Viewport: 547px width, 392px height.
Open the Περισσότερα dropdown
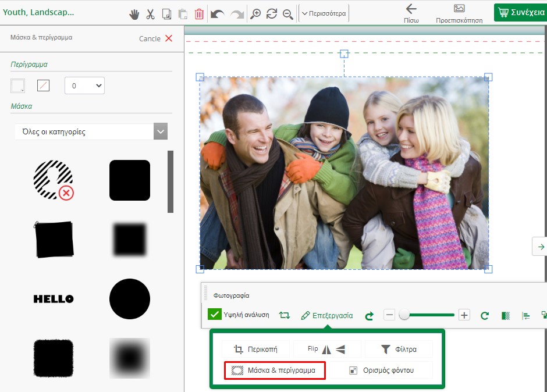click(x=324, y=13)
